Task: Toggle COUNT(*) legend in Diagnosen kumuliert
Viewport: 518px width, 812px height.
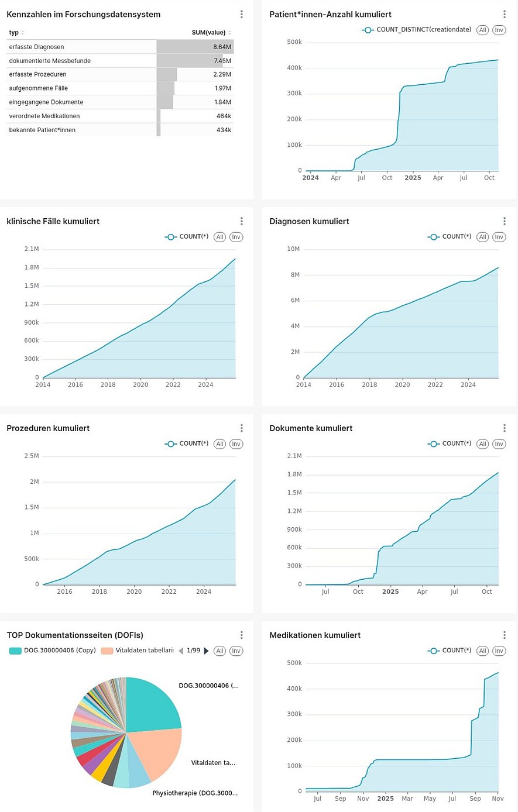Action: pos(450,237)
